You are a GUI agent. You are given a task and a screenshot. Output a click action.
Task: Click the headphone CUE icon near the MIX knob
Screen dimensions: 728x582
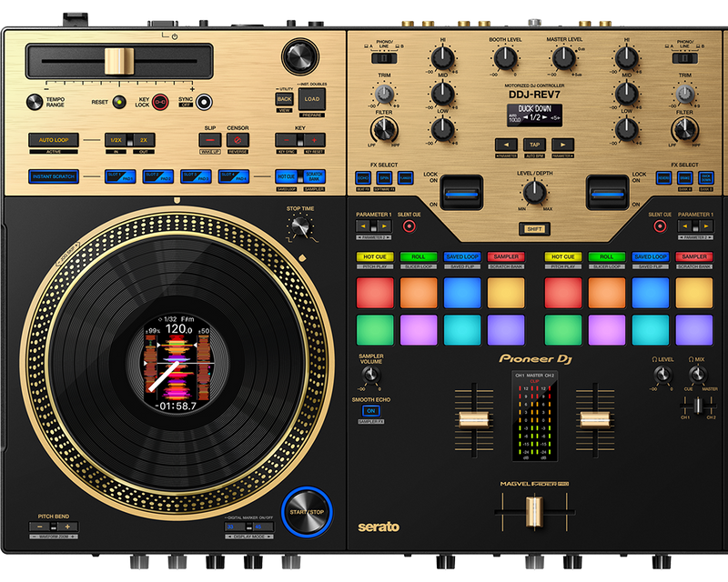tap(688, 388)
